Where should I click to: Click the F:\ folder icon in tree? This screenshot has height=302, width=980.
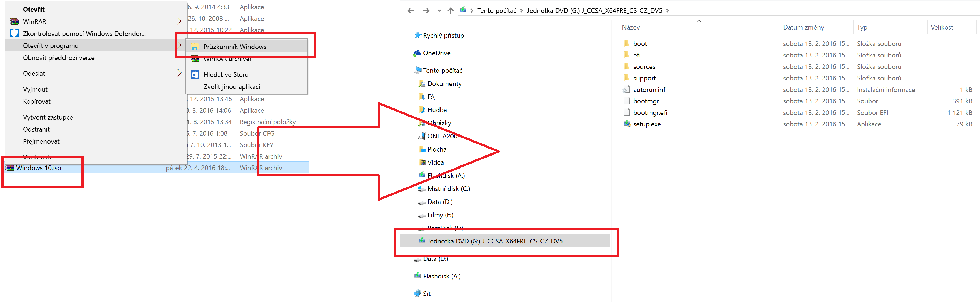[422, 97]
